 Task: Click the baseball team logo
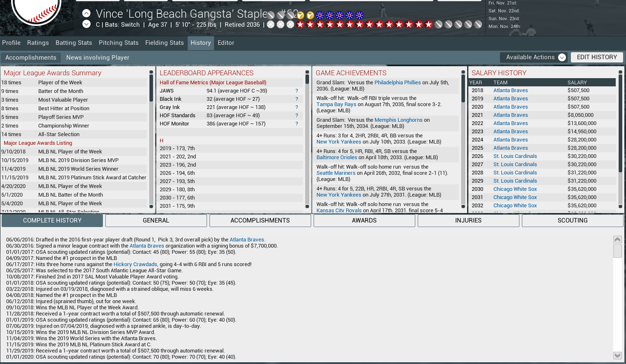pos(36,9)
